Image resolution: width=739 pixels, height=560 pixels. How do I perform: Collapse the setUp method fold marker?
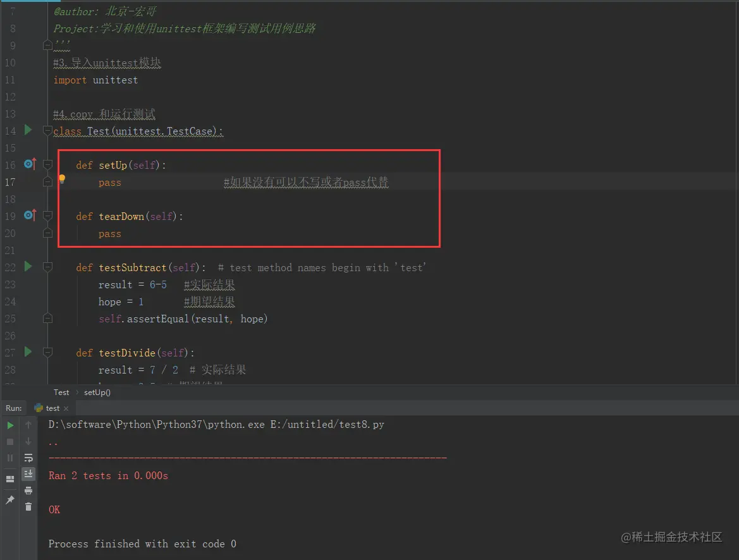coord(47,164)
